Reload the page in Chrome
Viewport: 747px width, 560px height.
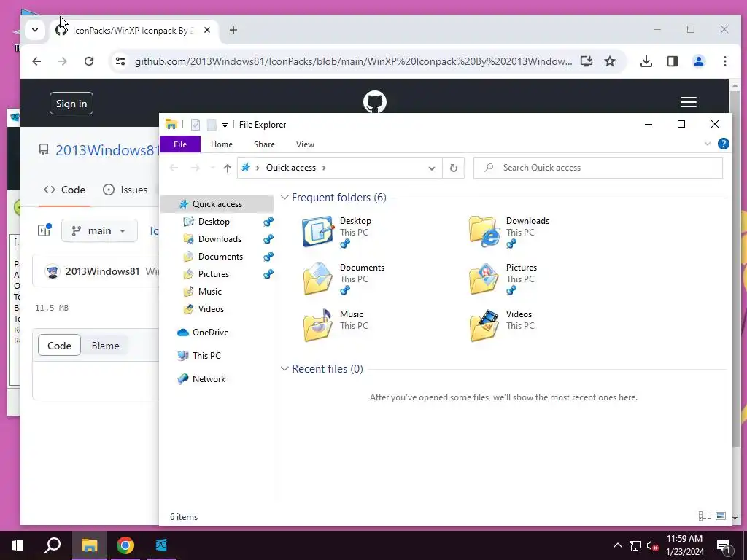pos(89,61)
